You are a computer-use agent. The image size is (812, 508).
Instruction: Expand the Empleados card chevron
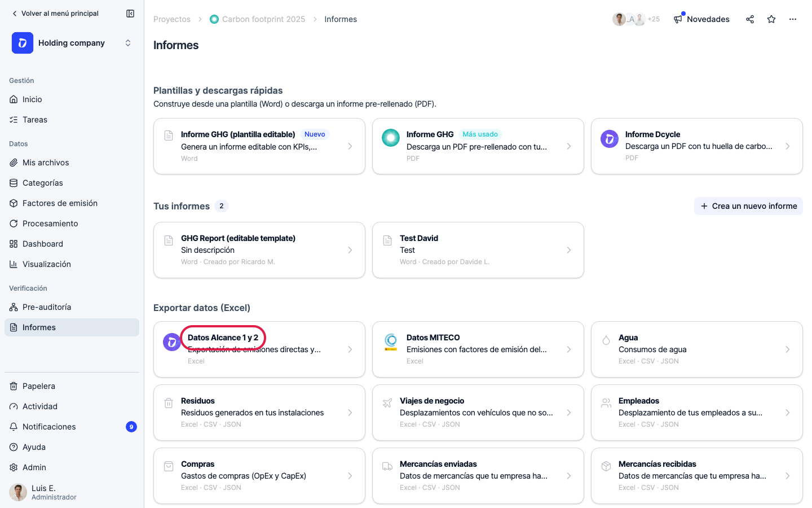[788, 413]
